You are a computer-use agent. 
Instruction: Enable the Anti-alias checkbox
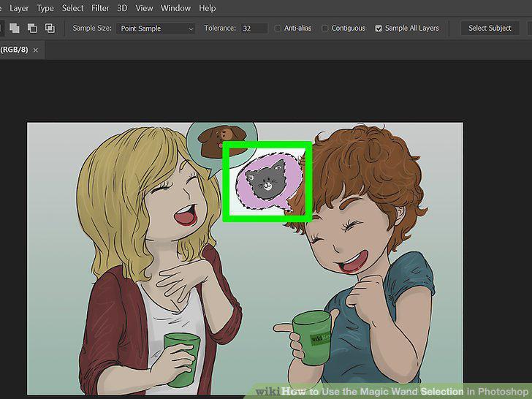point(278,28)
